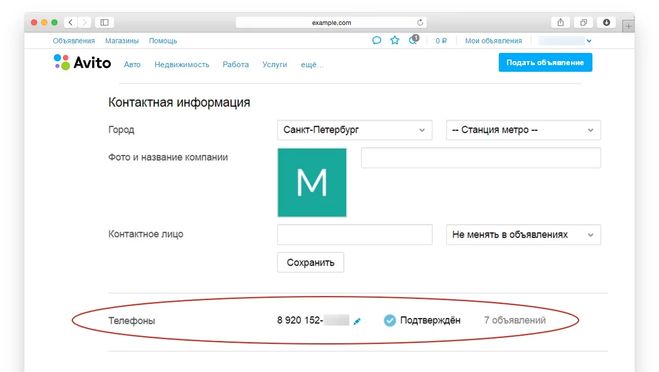Click the Контактное лицо label
The height and width of the screenshot is (372, 659).
[x=146, y=234]
